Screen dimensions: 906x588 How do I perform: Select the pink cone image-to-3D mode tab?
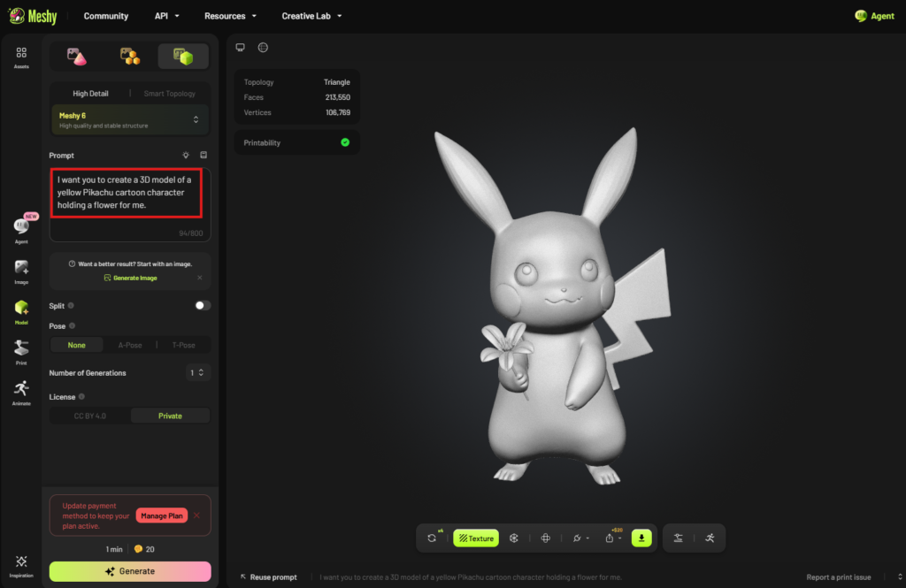pos(76,57)
